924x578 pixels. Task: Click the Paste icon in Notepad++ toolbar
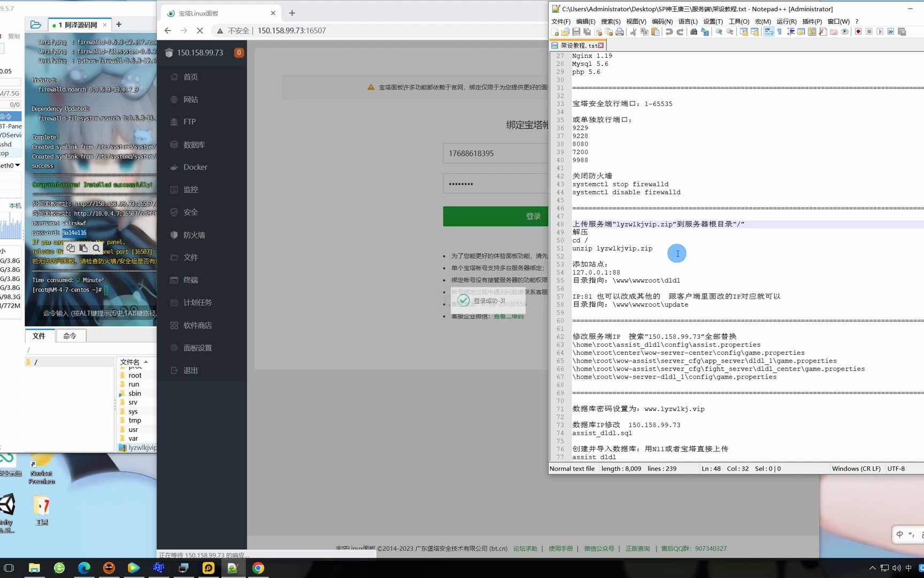655,32
